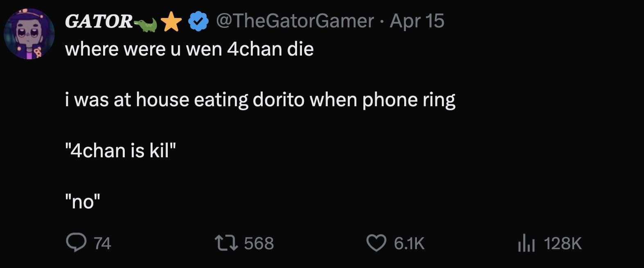Open view analytics bar chart icon

(x=526, y=243)
